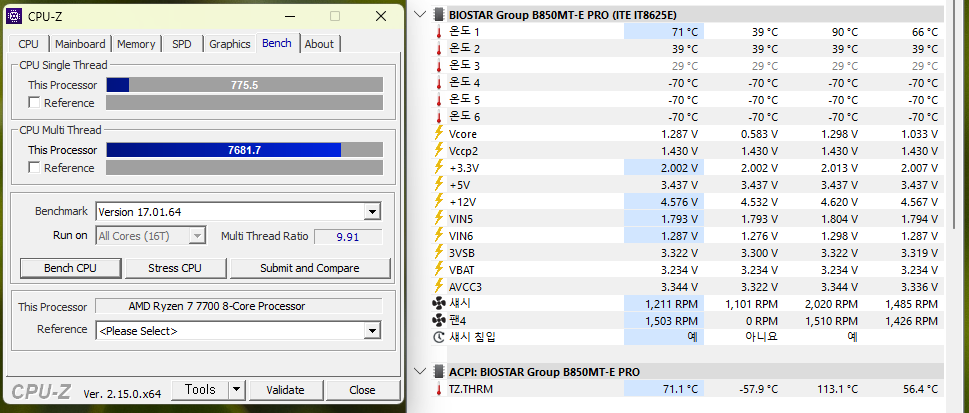Click thermometer icon of 온도 6 row
This screenshot has height=413, width=969.
[439, 117]
